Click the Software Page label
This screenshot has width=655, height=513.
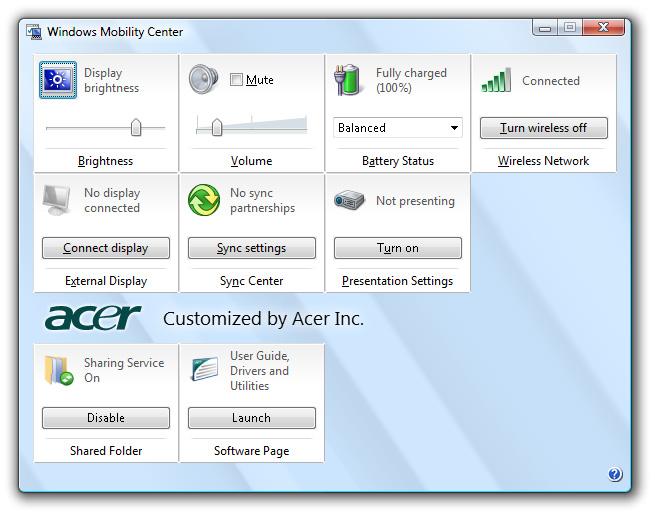click(x=251, y=451)
